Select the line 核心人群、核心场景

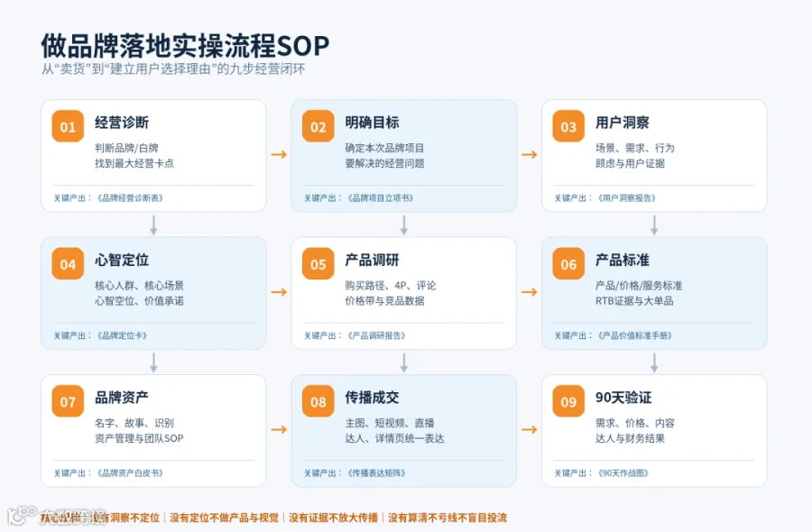[x=139, y=286]
